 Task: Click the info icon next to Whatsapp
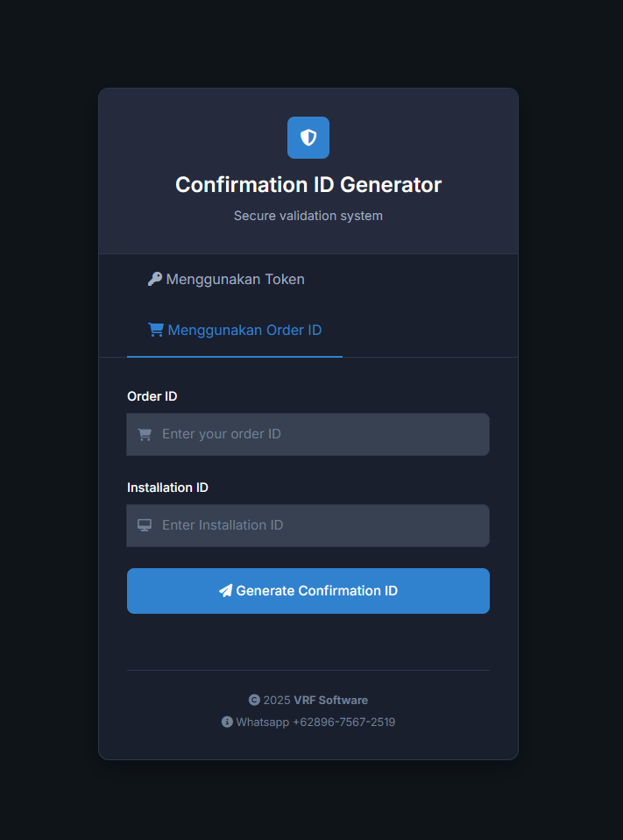click(227, 723)
